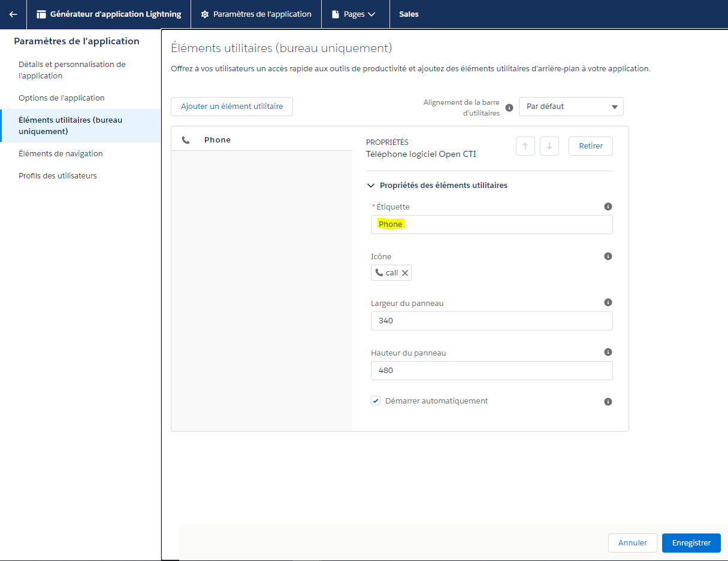Show info tooltip for Icône field
This screenshot has width=728, height=561.
click(x=608, y=256)
